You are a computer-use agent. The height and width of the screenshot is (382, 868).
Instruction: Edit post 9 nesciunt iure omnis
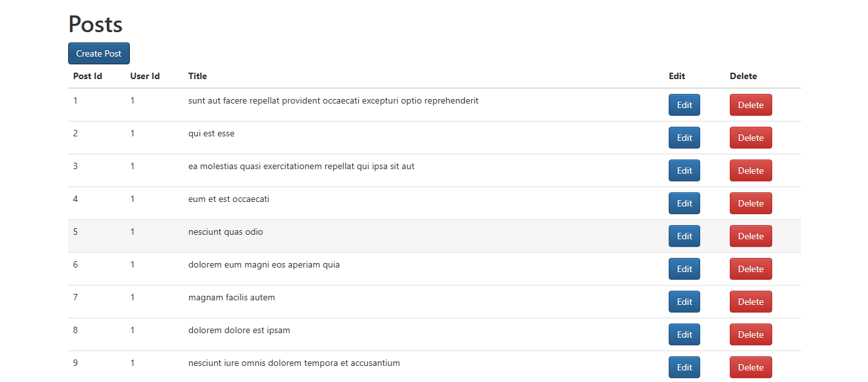pos(684,367)
